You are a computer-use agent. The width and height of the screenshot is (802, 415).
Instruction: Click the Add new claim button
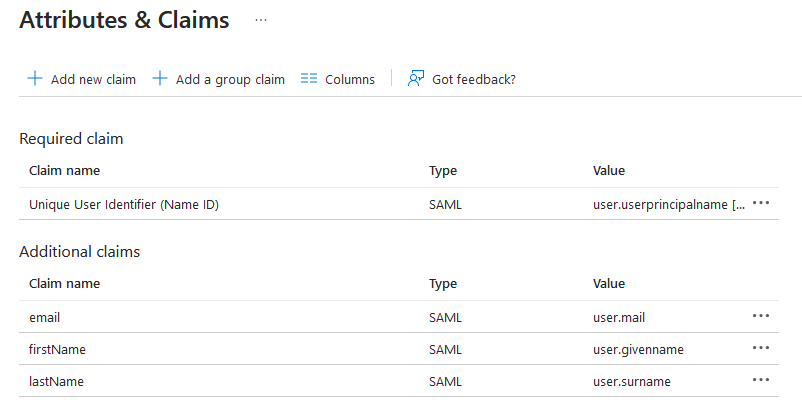pos(82,79)
